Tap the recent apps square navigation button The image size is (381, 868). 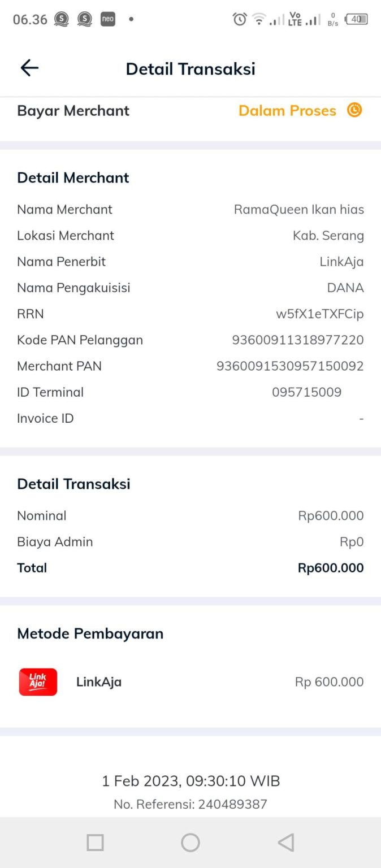pos(95,842)
